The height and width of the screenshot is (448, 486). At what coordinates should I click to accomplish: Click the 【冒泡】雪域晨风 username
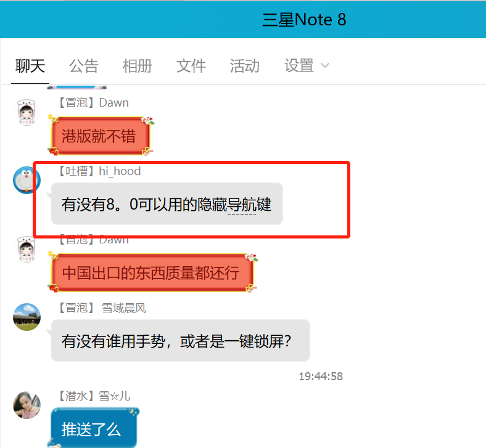point(102,308)
